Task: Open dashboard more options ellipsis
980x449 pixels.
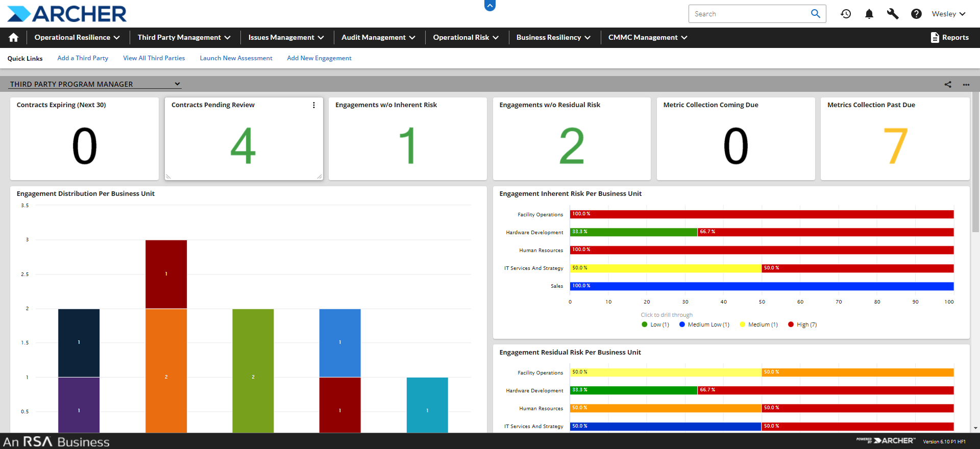Action: pos(966,85)
